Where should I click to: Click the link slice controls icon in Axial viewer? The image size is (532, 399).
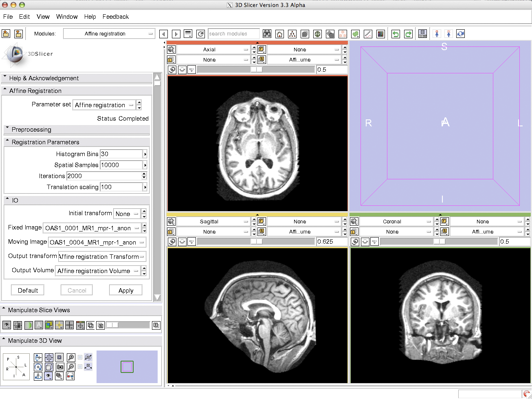[172, 70]
